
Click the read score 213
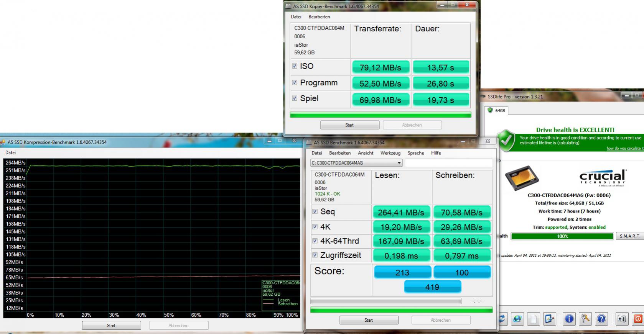(402, 272)
